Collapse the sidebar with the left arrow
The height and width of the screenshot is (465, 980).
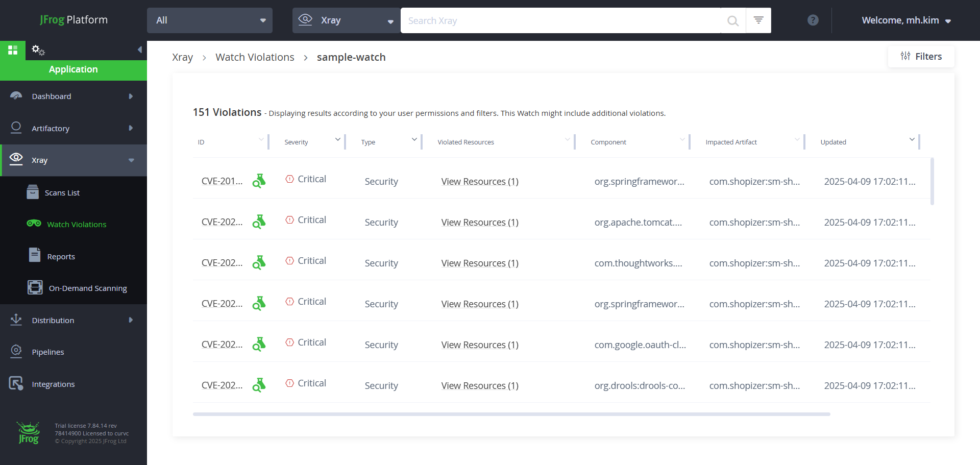[139, 50]
